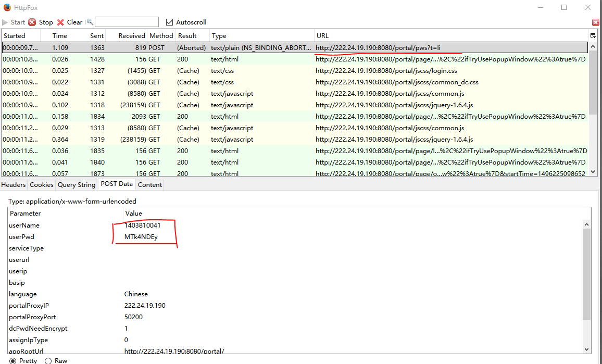The height and width of the screenshot is (364, 602).
Task: Click the appRootUrl parameter row
Action: pyautogui.click(x=296, y=350)
